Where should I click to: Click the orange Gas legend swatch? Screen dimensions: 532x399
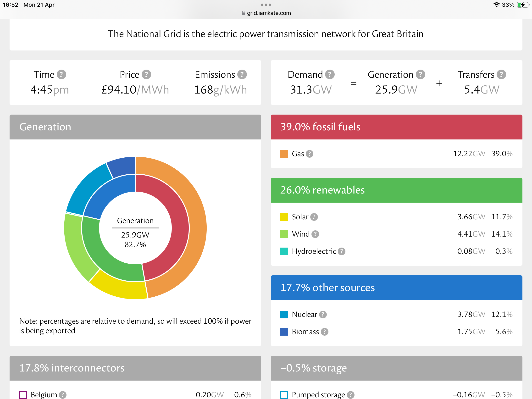pos(284,154)
